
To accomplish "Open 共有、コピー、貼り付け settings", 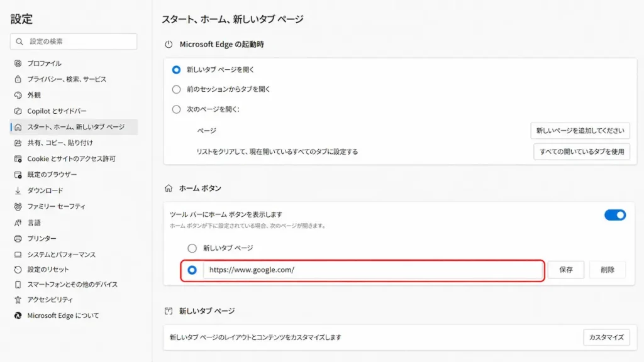I will point(60,143).
